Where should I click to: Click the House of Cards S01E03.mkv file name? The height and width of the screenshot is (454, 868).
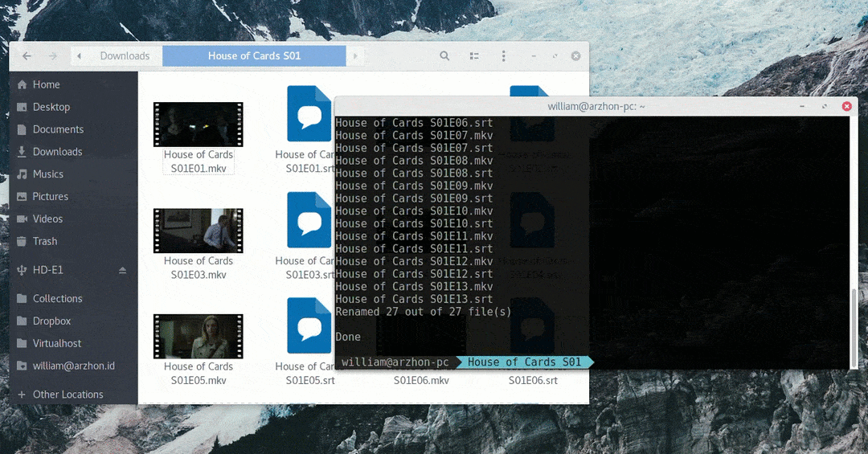tap(199, 268)
